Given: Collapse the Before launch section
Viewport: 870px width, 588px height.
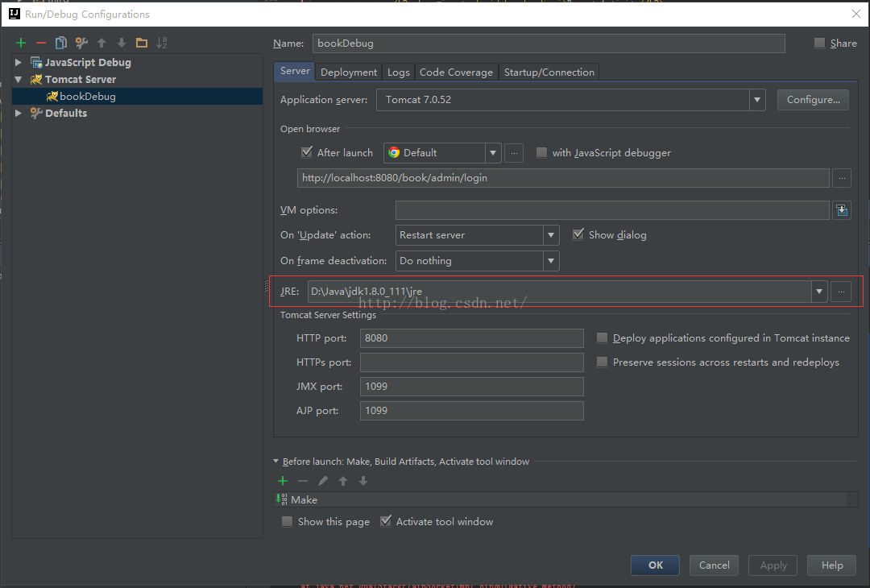Looking at the screenshot, I should [275, 461].
